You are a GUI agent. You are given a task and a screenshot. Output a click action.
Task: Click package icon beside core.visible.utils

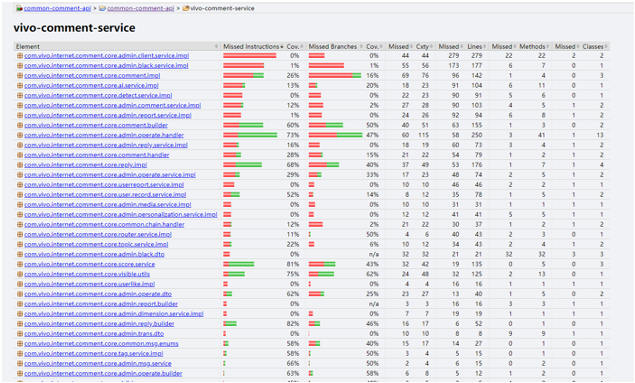pos(19,274)
